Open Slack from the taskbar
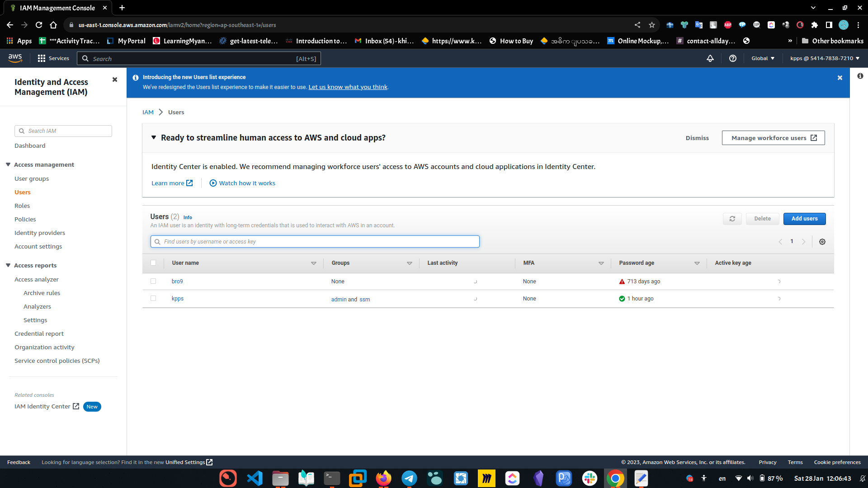The image size is (868, 488). tap(590, 478)
